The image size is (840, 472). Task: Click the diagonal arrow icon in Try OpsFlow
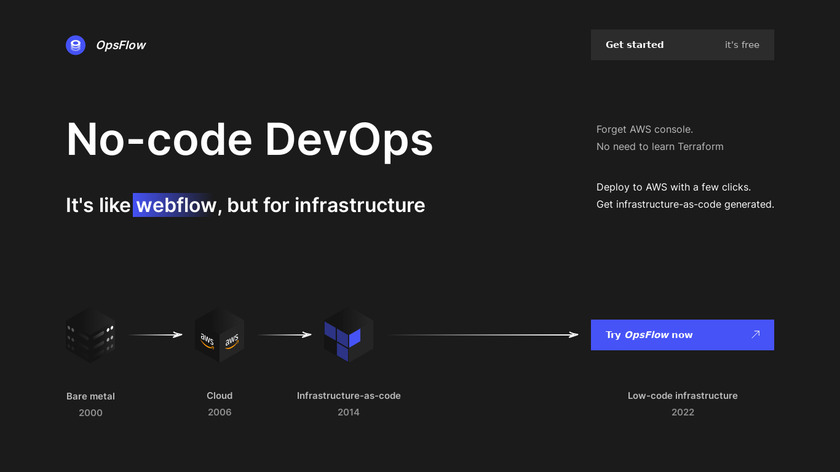(755, 334)
